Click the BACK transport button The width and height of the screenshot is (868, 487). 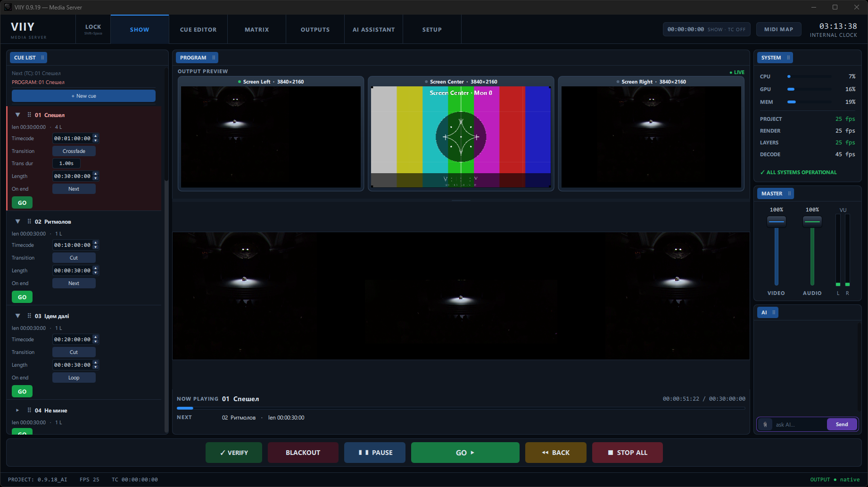556,453
